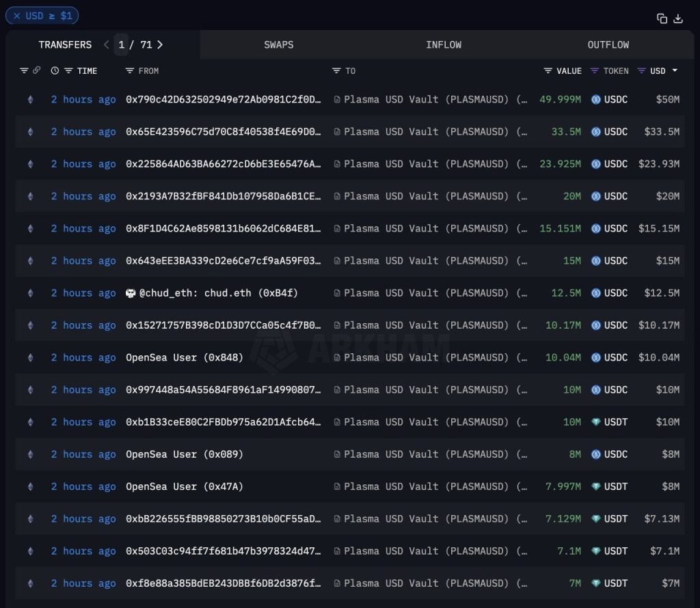Open the OUTFLOW tab
This screenshot has width=700, height=608.
pos(608,45)
